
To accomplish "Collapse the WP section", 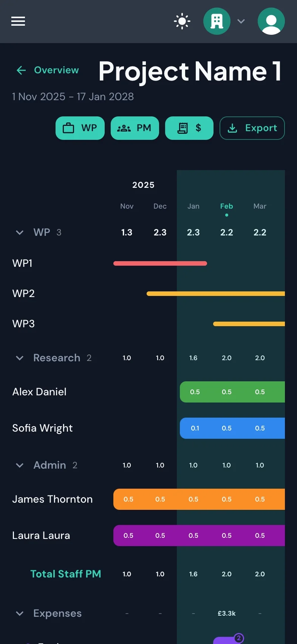I will [20, 232].
